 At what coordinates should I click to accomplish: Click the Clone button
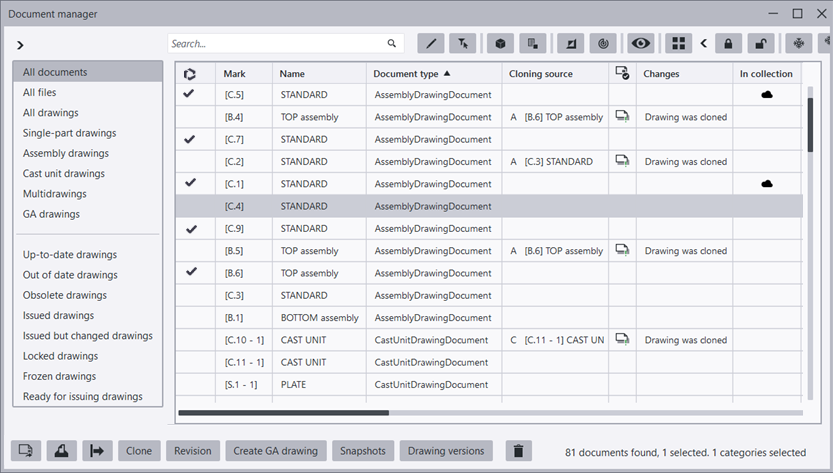pos(139,451)
